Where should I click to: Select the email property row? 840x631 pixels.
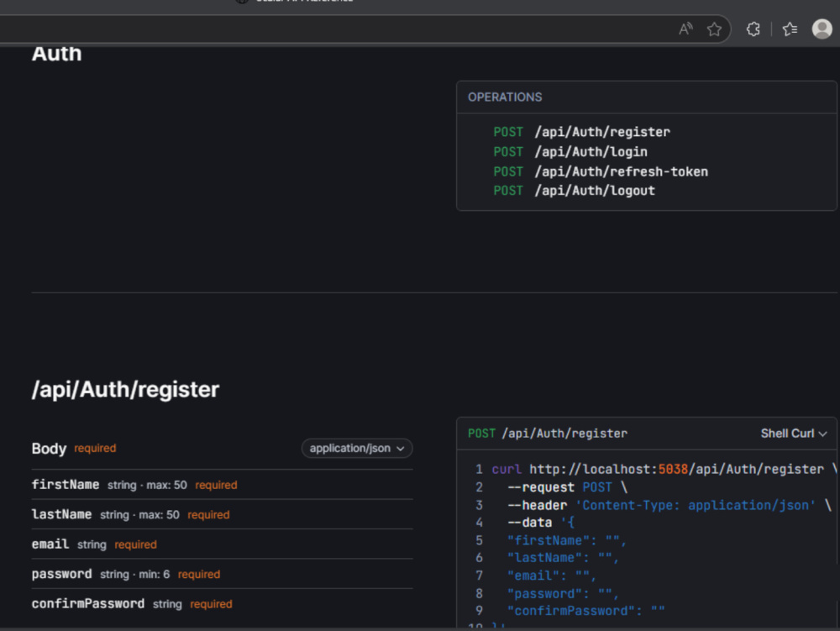tap(222, 544)
